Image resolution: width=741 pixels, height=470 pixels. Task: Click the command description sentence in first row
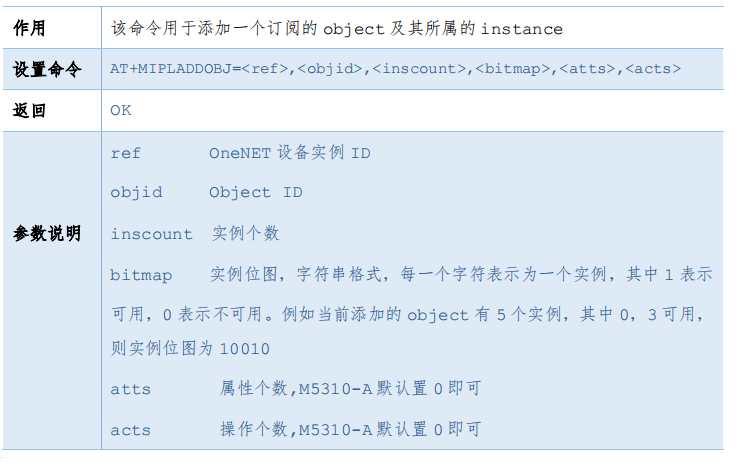tap(336, 29)
